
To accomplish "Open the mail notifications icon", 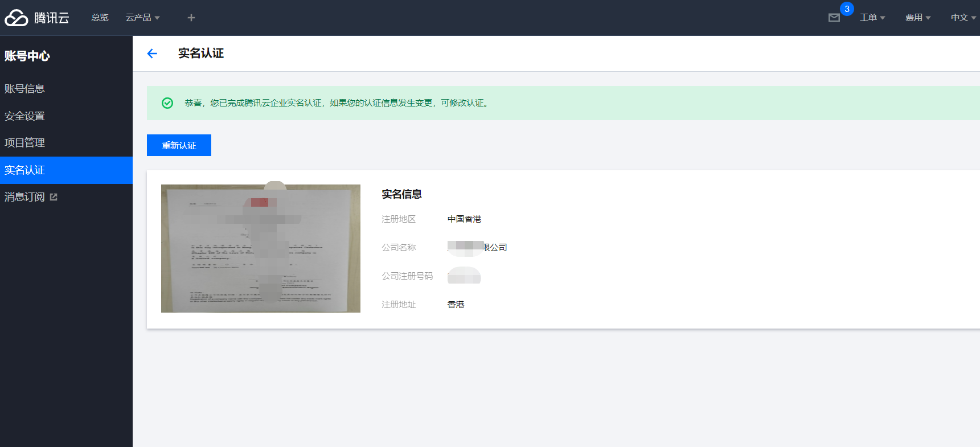I will [834, 18].
